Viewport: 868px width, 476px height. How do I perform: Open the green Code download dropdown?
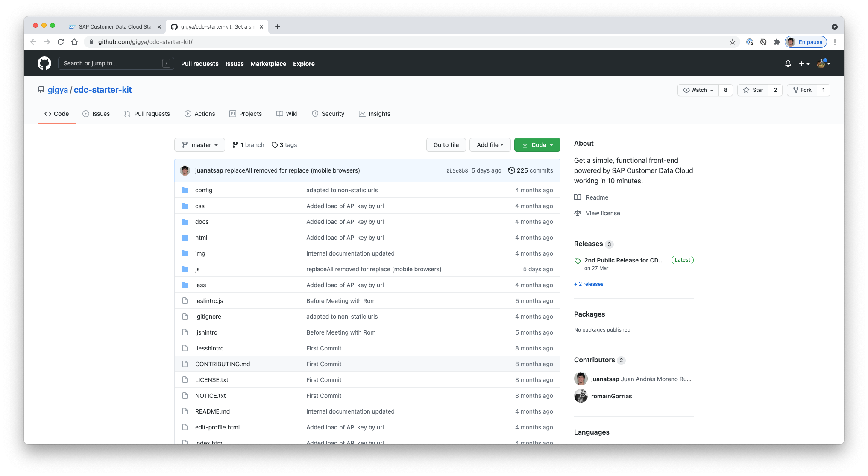(537, 145)
